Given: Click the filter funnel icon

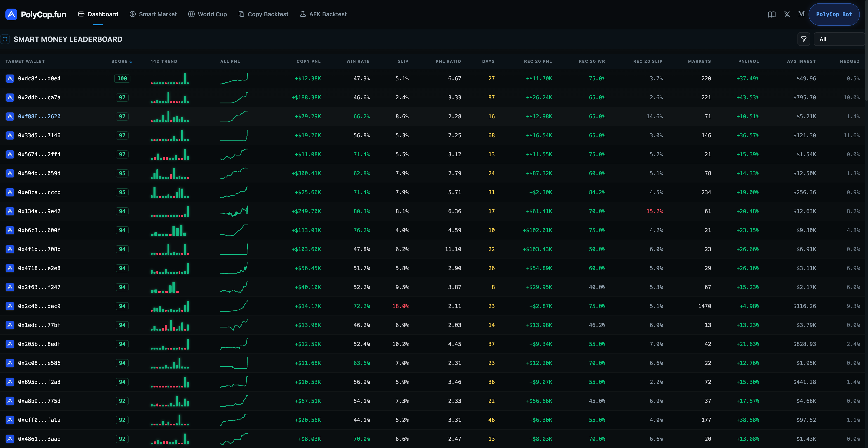Looking at the screenshot, I should (x=804, y=39).
